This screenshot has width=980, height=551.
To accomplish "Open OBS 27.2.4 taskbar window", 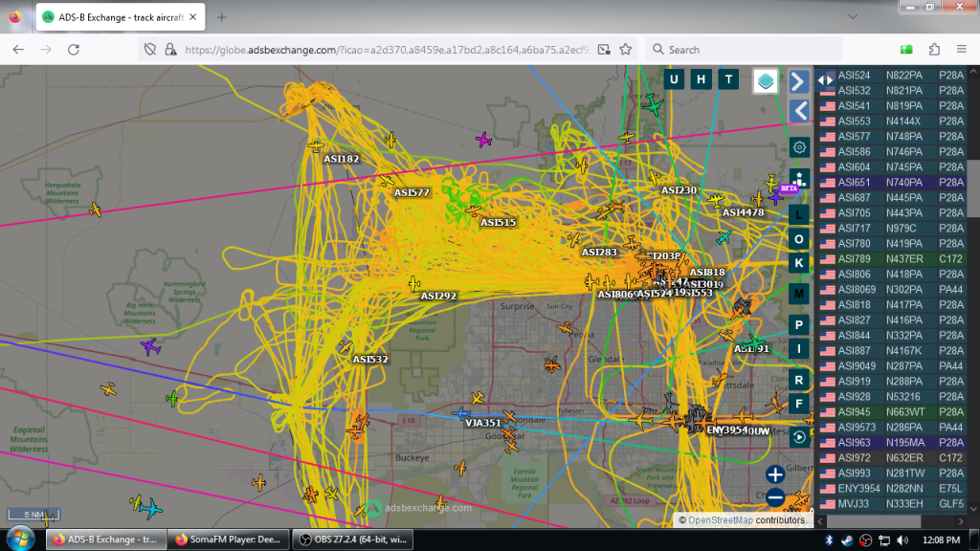I will click(353, 540).
